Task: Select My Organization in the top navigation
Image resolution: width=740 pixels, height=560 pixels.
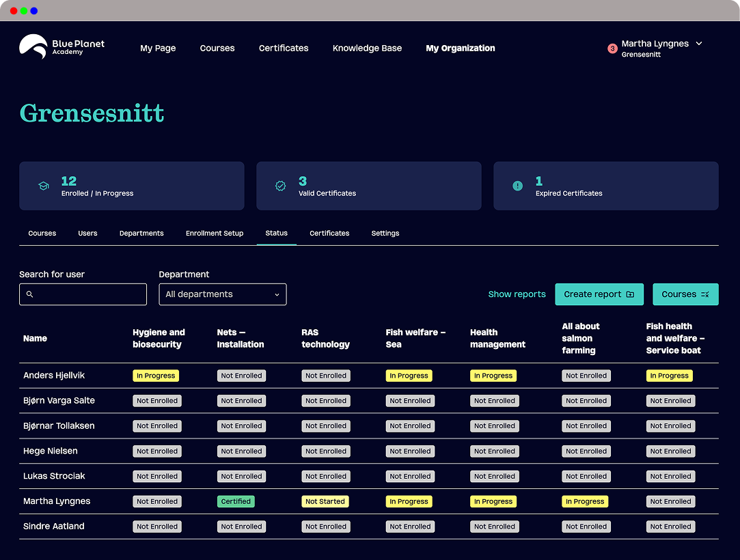Action: [x=460, y=48]
